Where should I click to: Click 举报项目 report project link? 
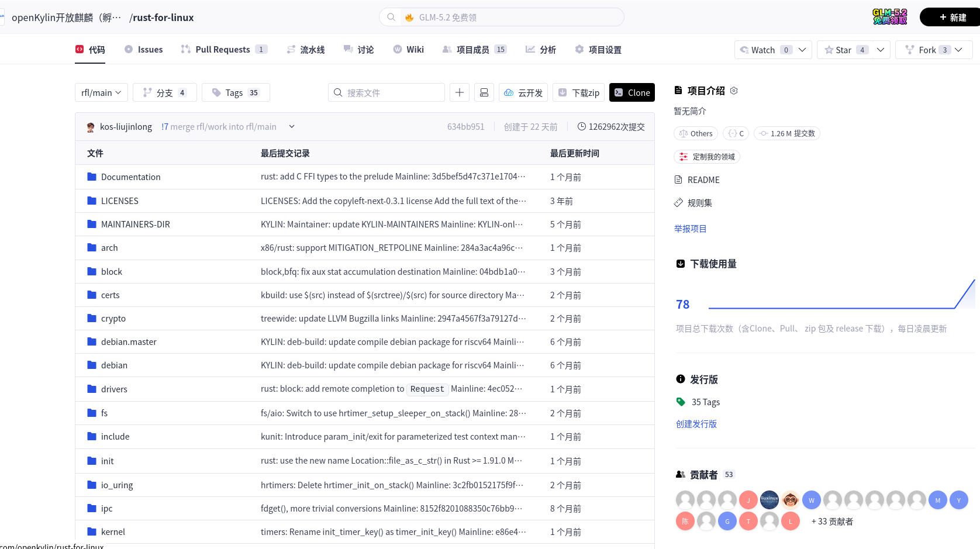coord(691,229)
